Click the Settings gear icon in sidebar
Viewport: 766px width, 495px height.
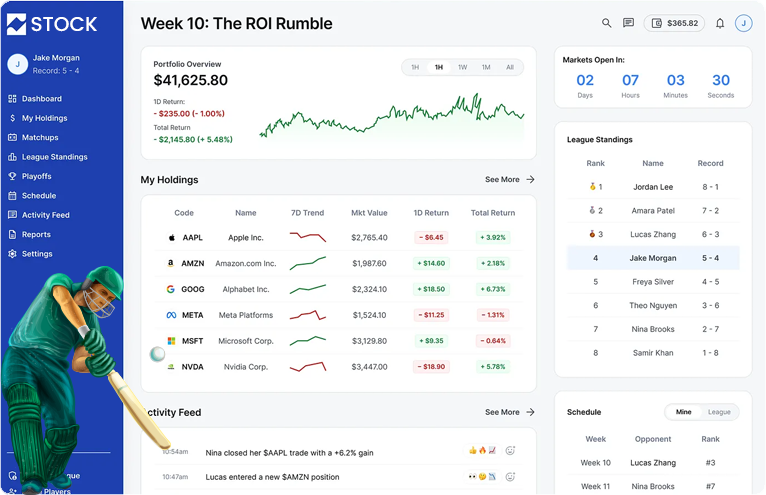tap(13, 254)
